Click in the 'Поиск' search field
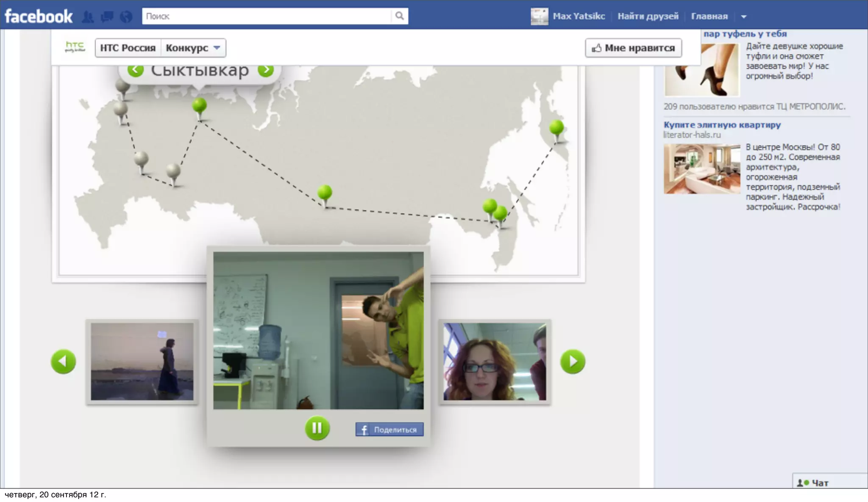 pos(267,16)
